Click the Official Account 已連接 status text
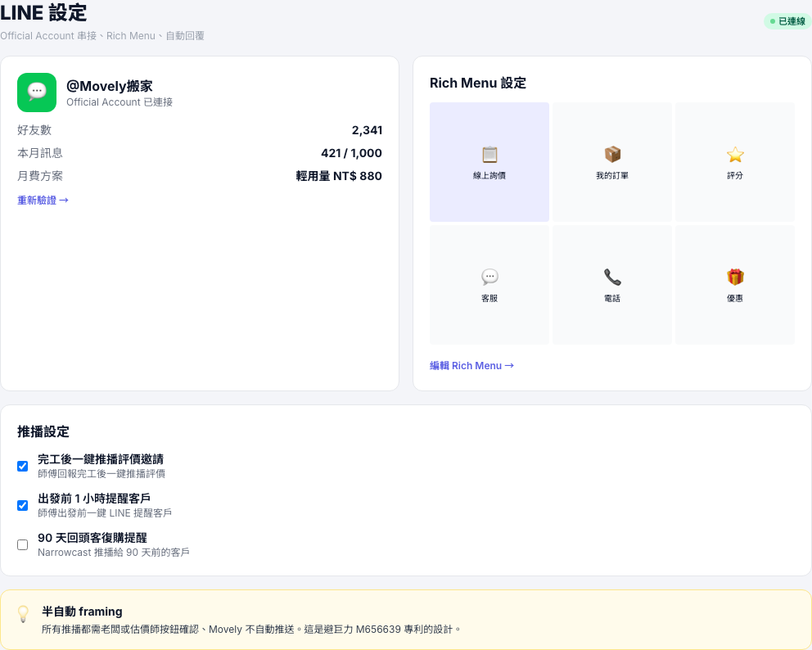This screenshot has width=812, height=650. click(x=120, y=102)
